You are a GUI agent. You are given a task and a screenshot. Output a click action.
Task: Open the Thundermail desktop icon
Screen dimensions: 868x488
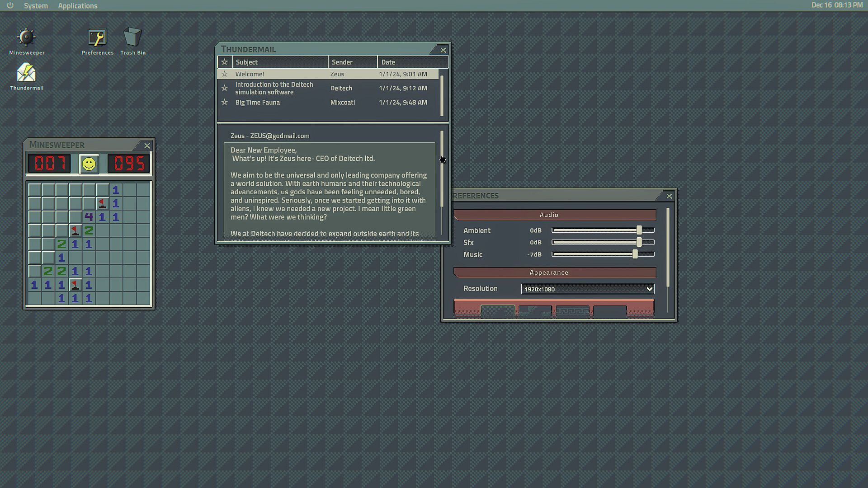click(x=26, y=73)
